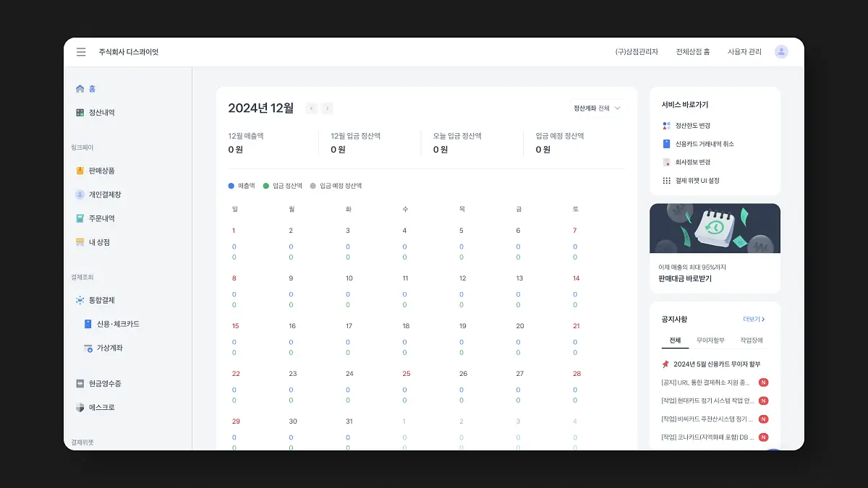868x488 pixels.
Task: Click the 주문내역 icon
Action: [80, 218]
